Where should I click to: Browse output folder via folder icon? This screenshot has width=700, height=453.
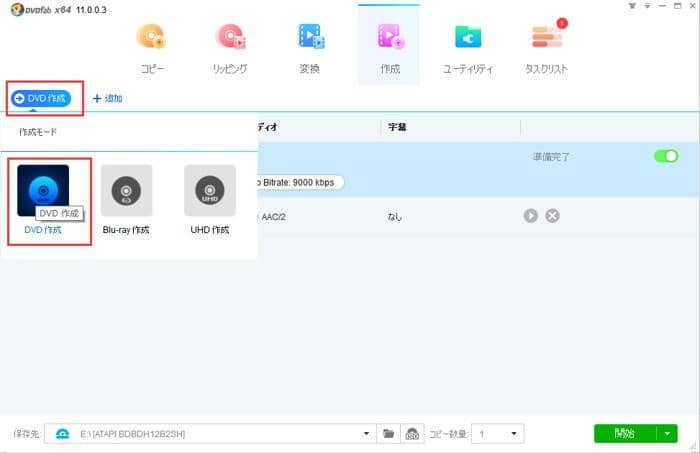(x=390, y=433)
